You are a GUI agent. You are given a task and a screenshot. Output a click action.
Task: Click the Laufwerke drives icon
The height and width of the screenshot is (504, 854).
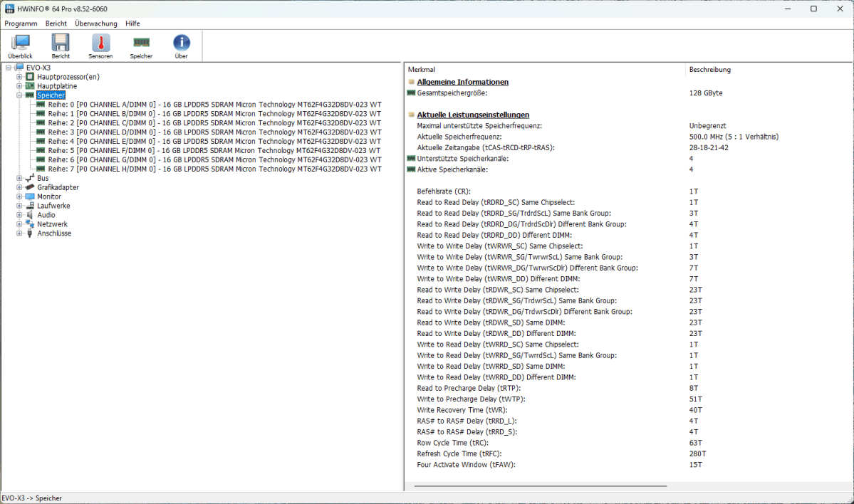pyautogui.click(x=30, y=206)
